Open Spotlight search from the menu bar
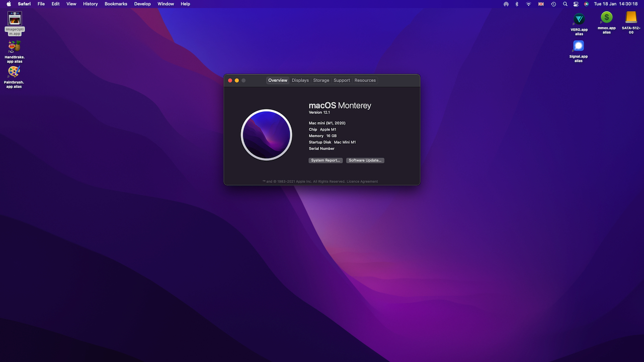644x362 pixels. click(565, 4)
